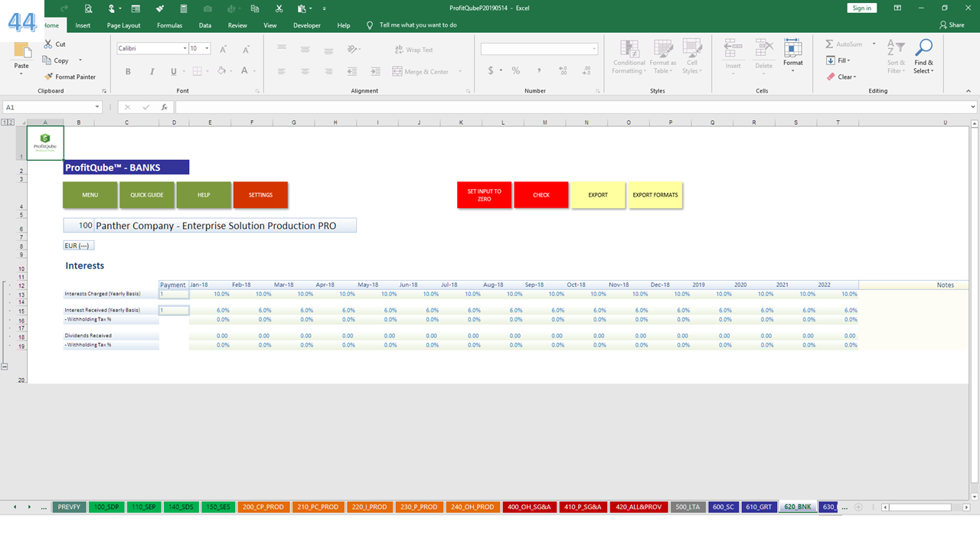Open the Insert ribbon tab
This screenshot has width=980, height=551.
click(83, 25)
